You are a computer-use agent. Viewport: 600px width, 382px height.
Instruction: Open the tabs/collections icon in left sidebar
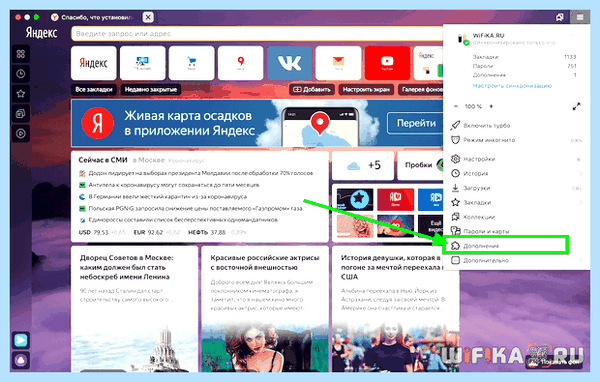pyautogui.click(x=21, y=114)
